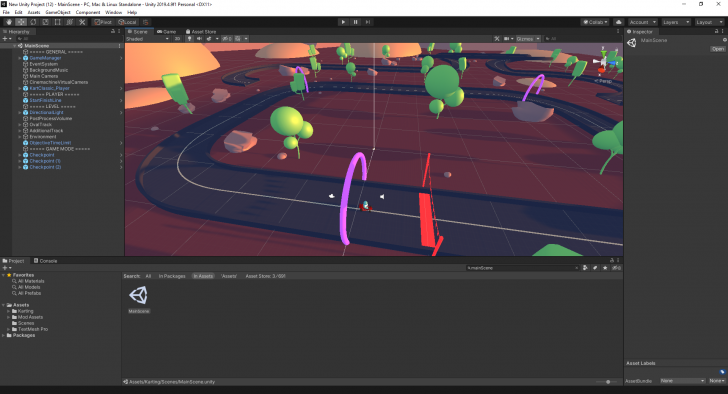728x394 pixels.
Task: Open the Window menu
Action: (113, 12)
